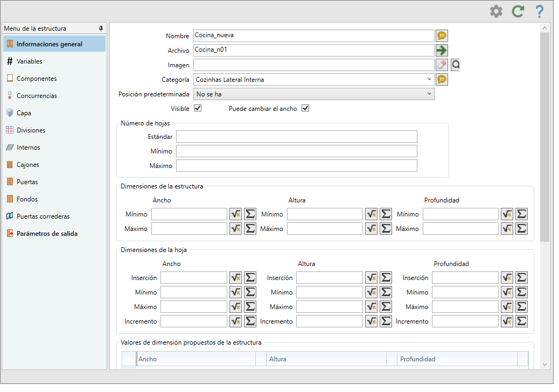Viewport: 559px width, 392px height.
Task: Click the Estándar number of hojas field
Action: [297, 136]
